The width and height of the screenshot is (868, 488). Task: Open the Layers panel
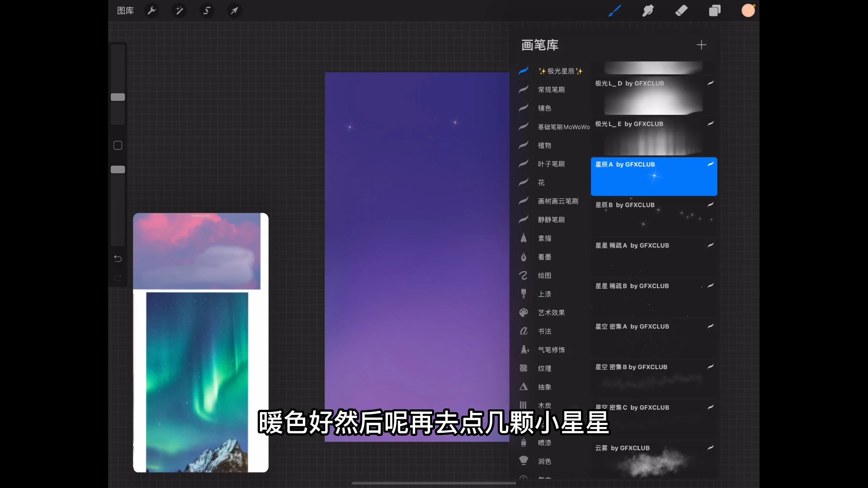[715, 10]
